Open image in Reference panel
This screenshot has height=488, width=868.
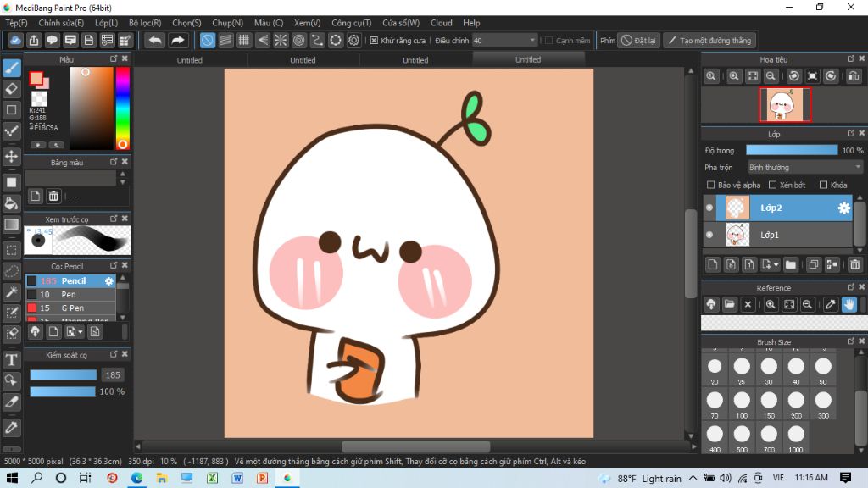tap(730, 304)
